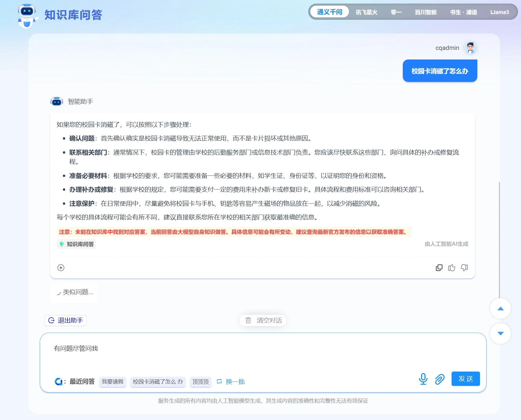Click the thumbs-up icon on the answer
This screenshot has height=420, width=521.
[x=452, y=268]
